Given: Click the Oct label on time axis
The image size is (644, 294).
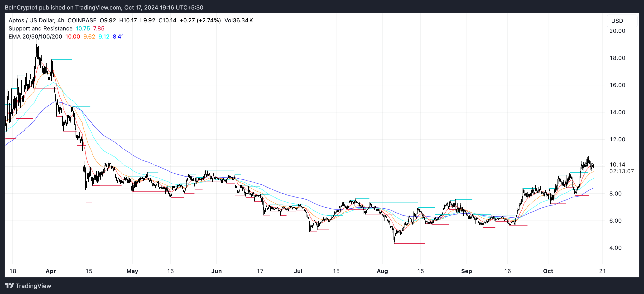Looking at the screenshot, I should [x=548, y=271].
